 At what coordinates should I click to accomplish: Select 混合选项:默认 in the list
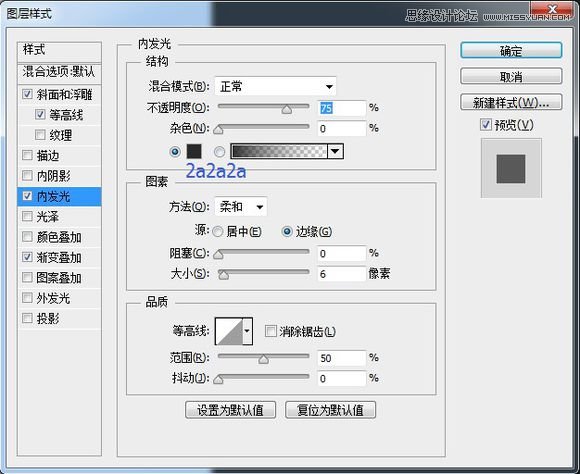point(59,73)
